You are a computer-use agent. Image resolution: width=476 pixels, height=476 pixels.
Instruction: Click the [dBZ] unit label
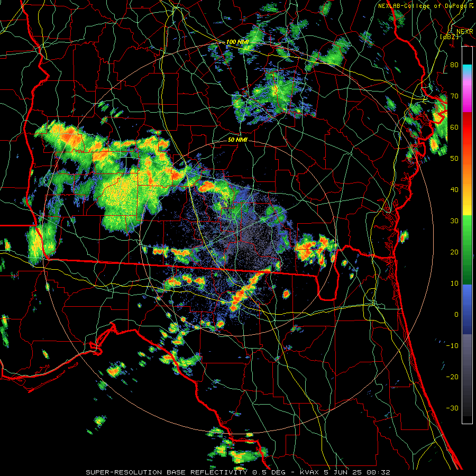point(449,36)
